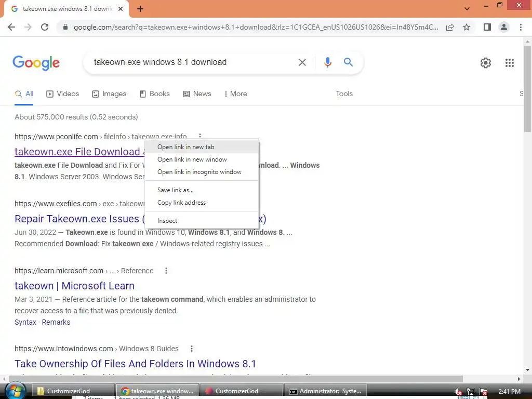Switch to News results

pos(197,94)
